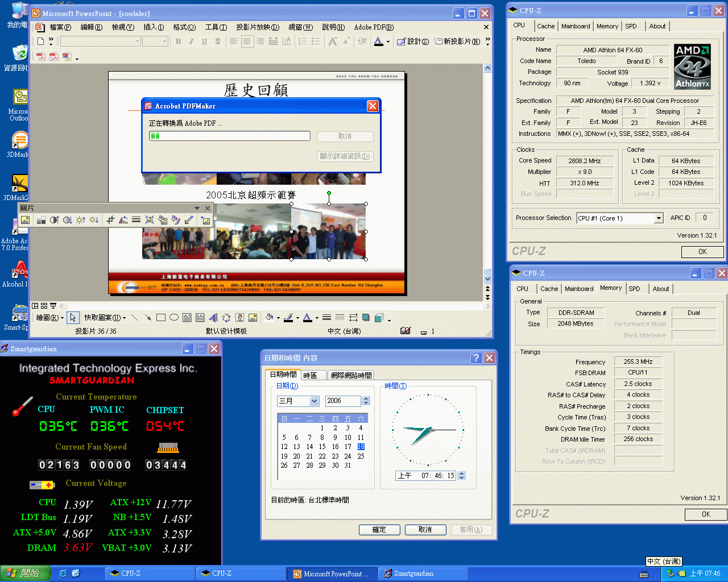The height and width of the screenshot is (582, 728).
Task: Open the Insert (插入) menu
Action: click(x=154, y=27)
